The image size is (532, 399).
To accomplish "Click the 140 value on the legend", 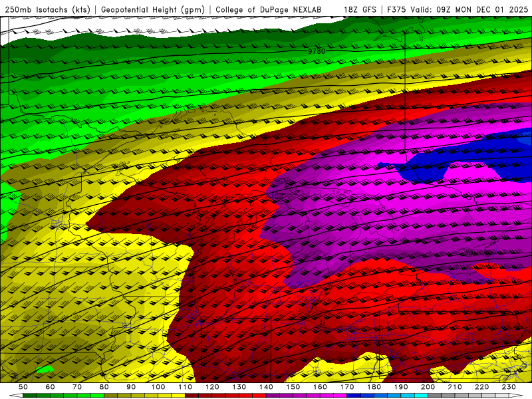I will tap(266, 387).
